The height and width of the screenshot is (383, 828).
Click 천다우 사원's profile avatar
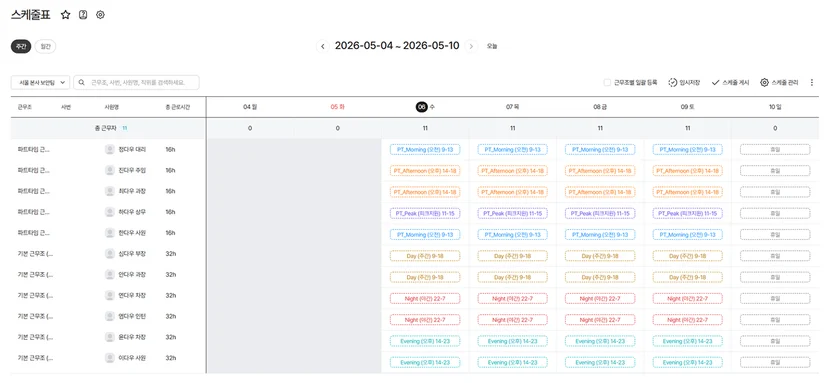click(110, 233)
